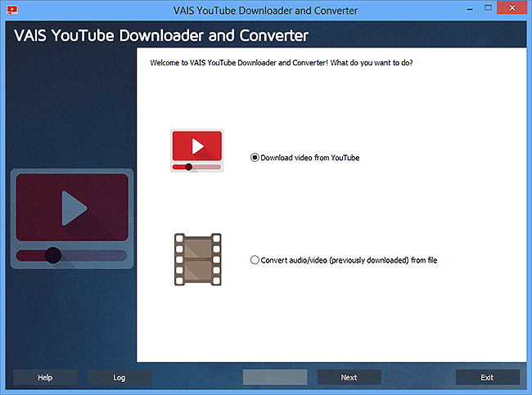
Task: Click the brown film strip icon
Action: coord(198,259)
